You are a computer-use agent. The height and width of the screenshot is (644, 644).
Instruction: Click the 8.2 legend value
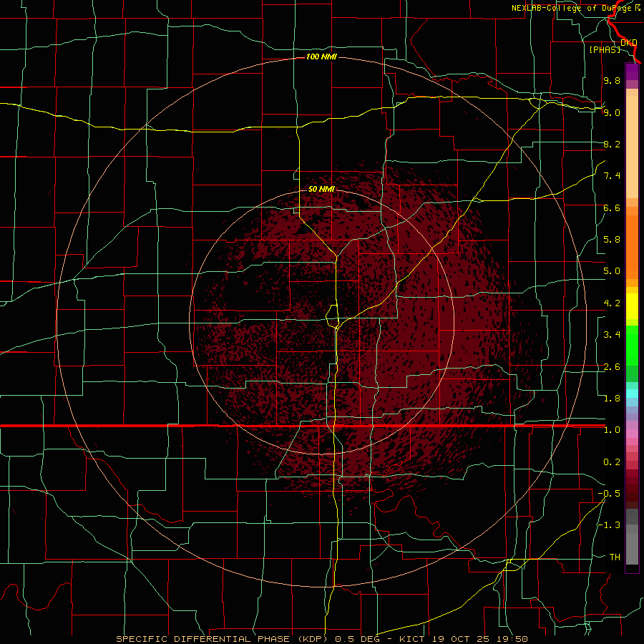click(612, 144)
